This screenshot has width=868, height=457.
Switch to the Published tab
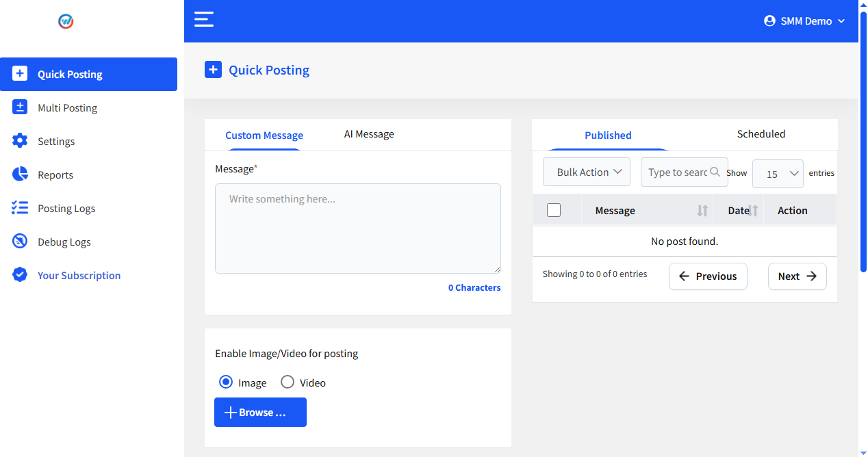pyautogui.click(x=608, y=135)
